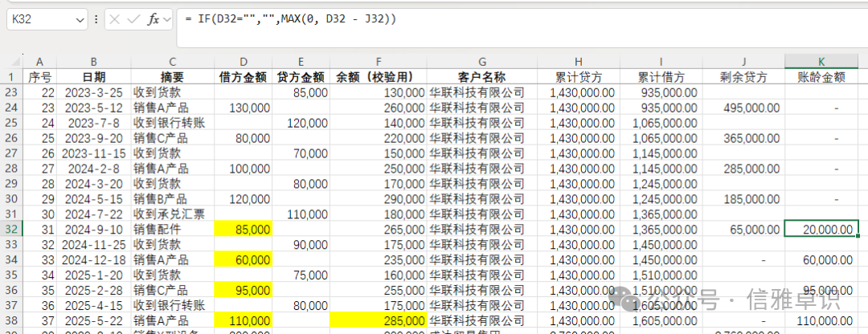868x334 pixels.
Task: Cancel formula entry with the X icon
Action: (114, 19)
